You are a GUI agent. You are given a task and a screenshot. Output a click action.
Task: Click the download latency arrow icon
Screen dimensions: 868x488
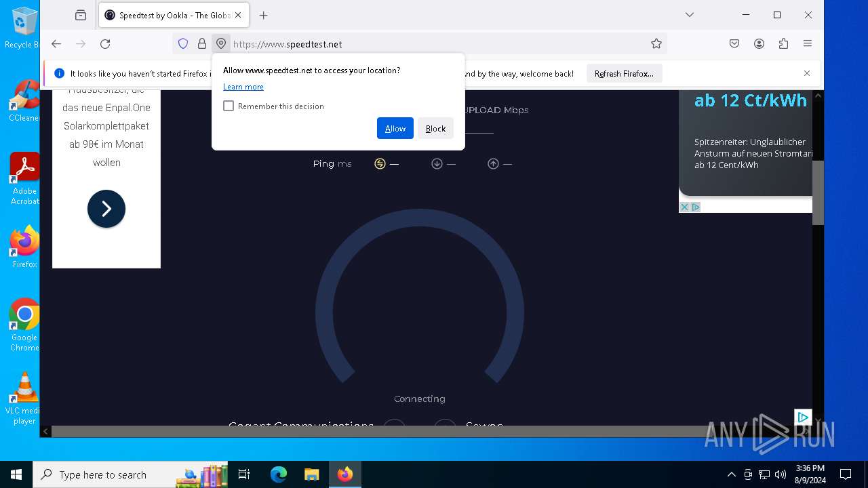[x=437, y=163]
